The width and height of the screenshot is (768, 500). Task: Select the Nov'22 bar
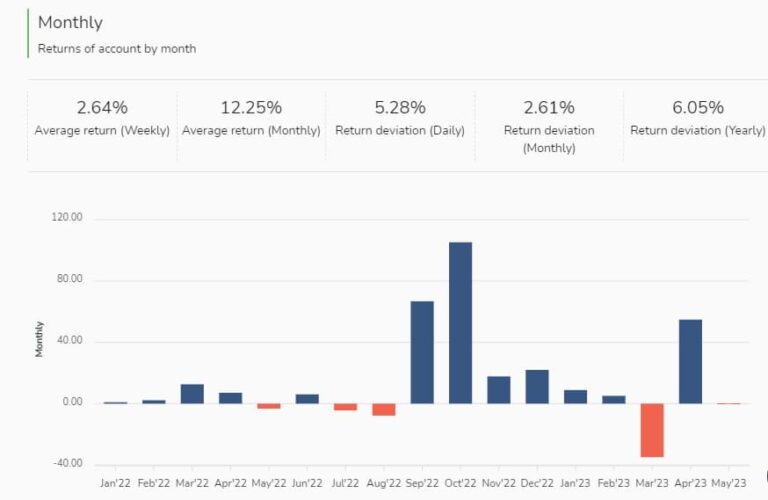tap(498, 389)
